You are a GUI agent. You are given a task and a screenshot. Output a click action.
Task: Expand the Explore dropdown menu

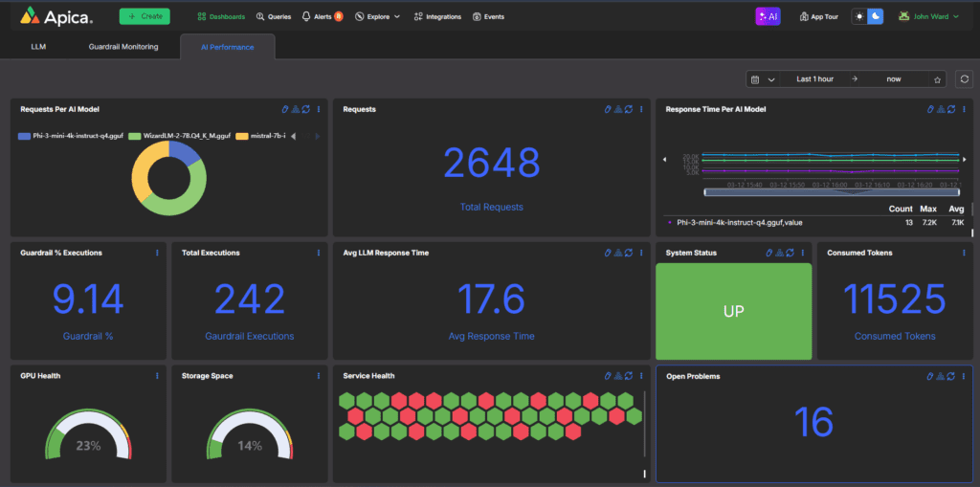pyautogui.click(x=378, y=16)
